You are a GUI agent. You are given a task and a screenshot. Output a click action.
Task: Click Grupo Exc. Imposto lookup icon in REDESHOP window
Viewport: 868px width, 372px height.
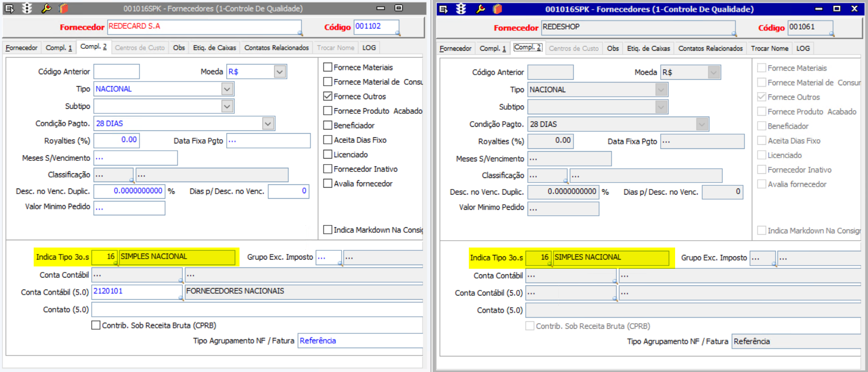point(774,264)
